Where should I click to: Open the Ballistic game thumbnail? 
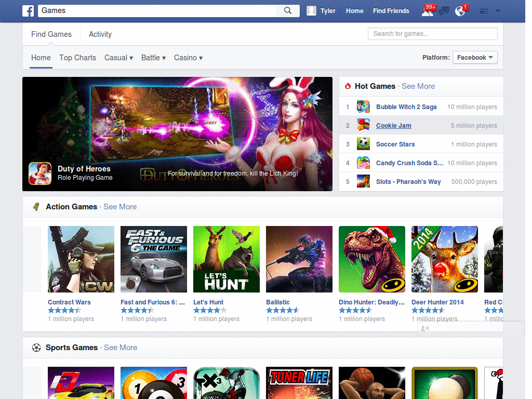[299, 259]
